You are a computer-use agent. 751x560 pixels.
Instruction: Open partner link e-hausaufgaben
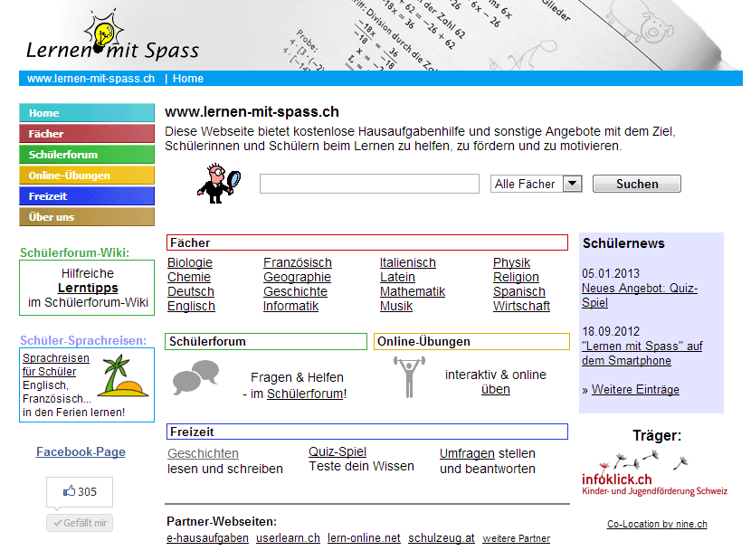(x=207, y=538)
